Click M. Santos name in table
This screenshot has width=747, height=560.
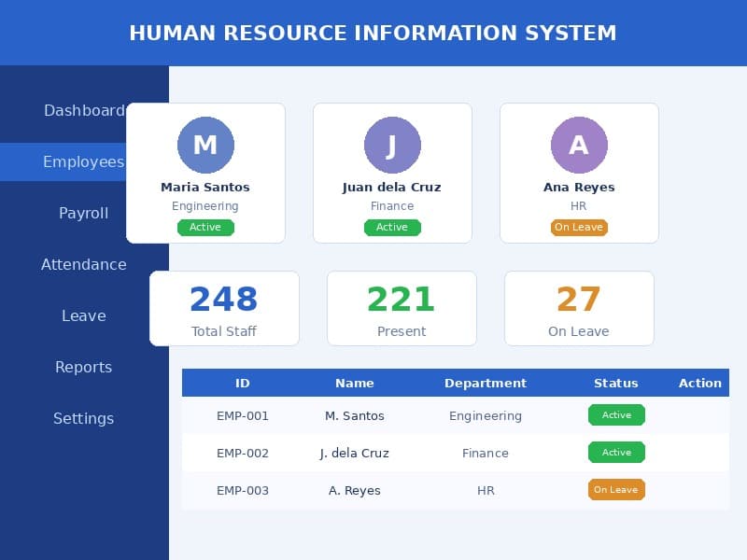355,415
